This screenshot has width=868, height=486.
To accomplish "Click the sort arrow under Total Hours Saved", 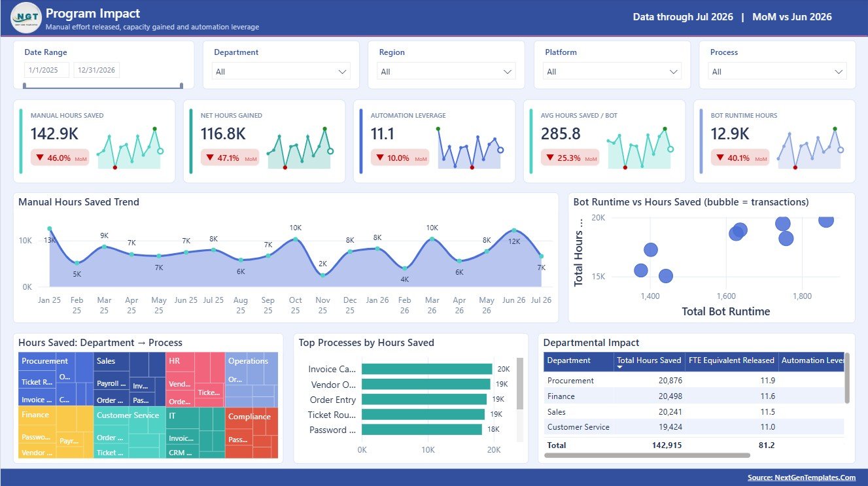I will click(x=620, y=368).
